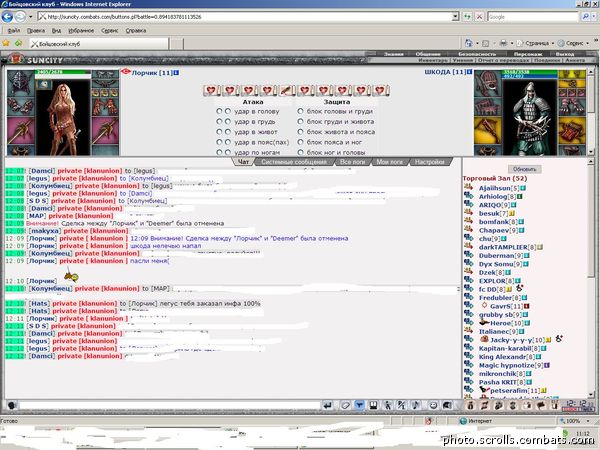Click the search magnifier icon
This screenshot has height=450, width=600.
(585, 17)
